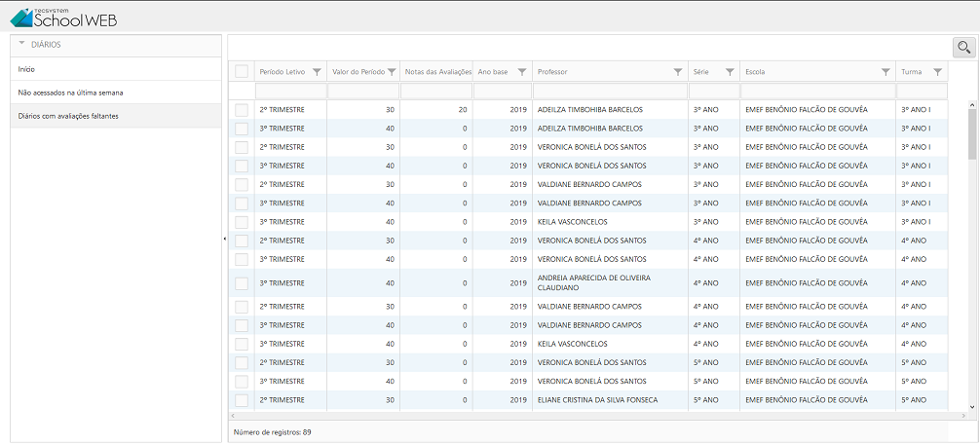Image resolution: width=980 pixels, height=445 pixels.
Task: Open filter for Período Letivo column
Action: coord(317,72)
